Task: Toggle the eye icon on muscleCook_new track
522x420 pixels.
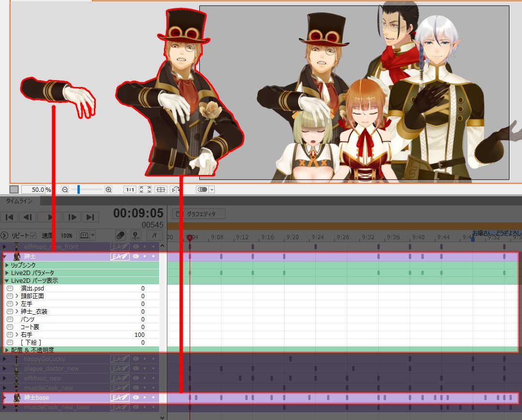Action: point(136,388)
